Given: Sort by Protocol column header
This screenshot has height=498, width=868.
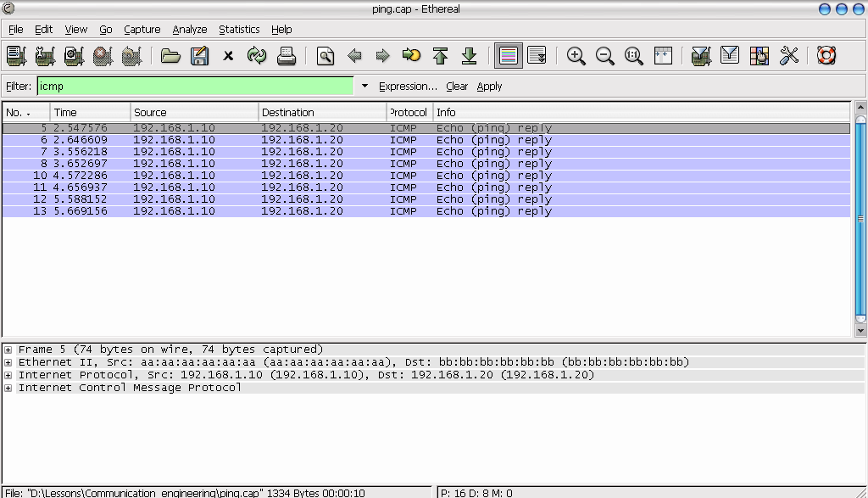Looking at the screenshot, I should pos(409,113).
